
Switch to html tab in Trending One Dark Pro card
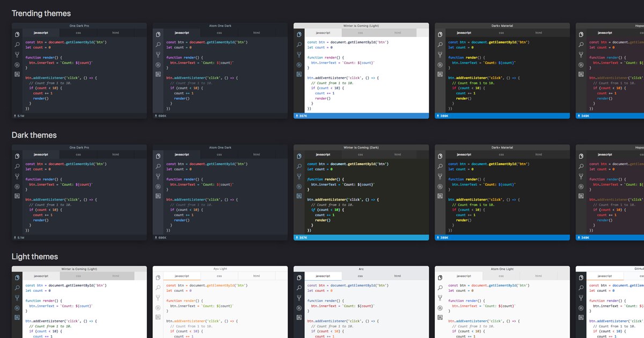pyautogui.click(x=115, y=33)
